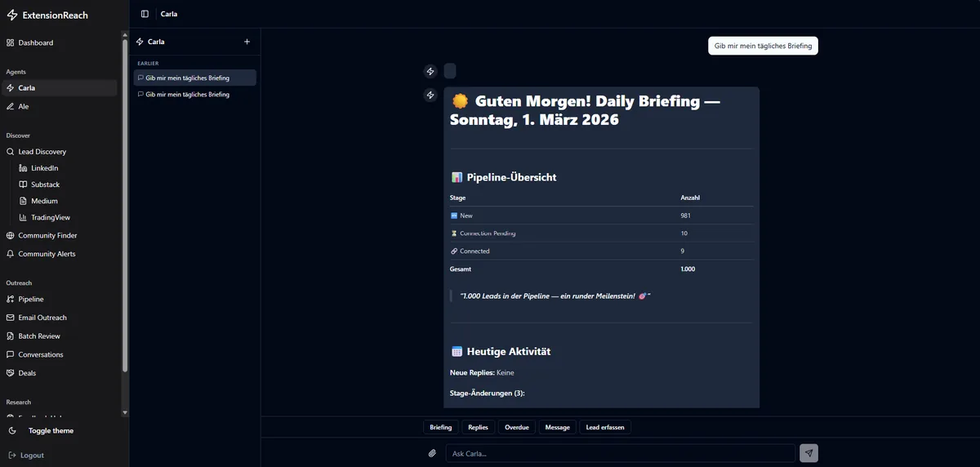
Task: Select the Ale agent
Action: [x=59, y=106]
